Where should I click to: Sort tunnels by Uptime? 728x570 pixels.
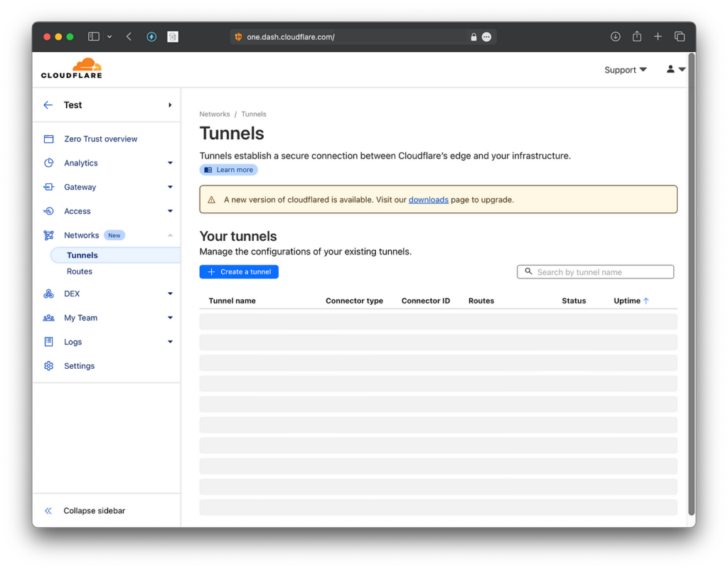[x=630, y=301]
